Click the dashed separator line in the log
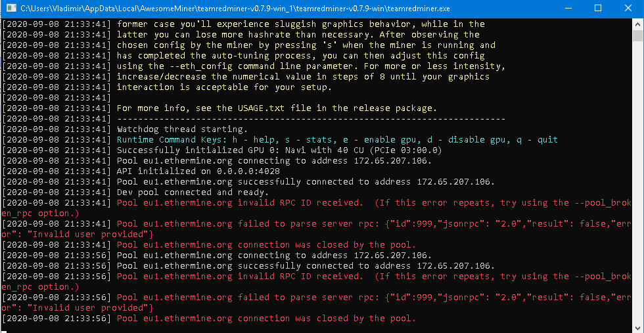The height and width of the screenshot is (333, 644). pos(311,119)
